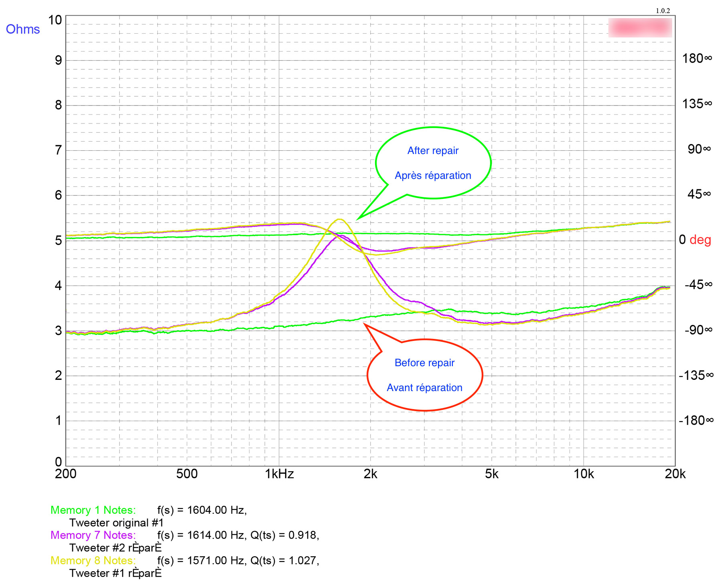Click the yellow "Memory 8 Notes:" label
Screen dimensions: 722x588
[93, 561]
